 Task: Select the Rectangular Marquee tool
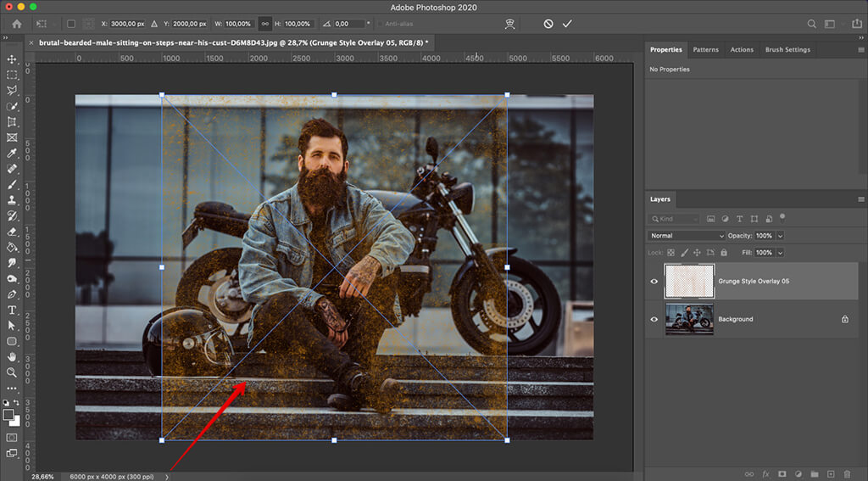pos(12,75)
